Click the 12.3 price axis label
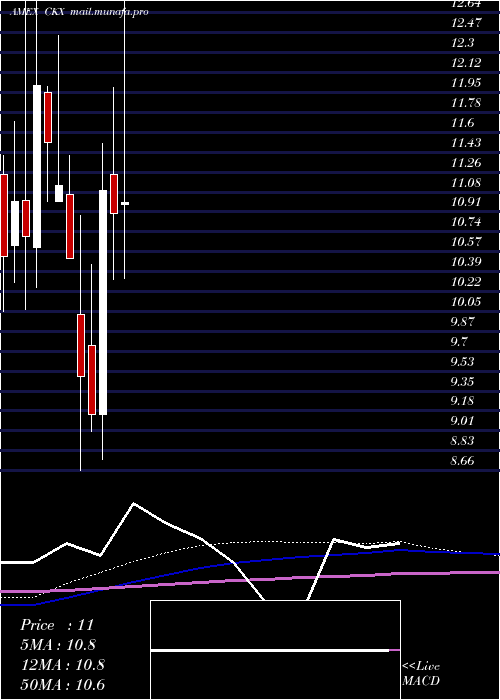This screenshot has height=700, width=500. point(462,43)
